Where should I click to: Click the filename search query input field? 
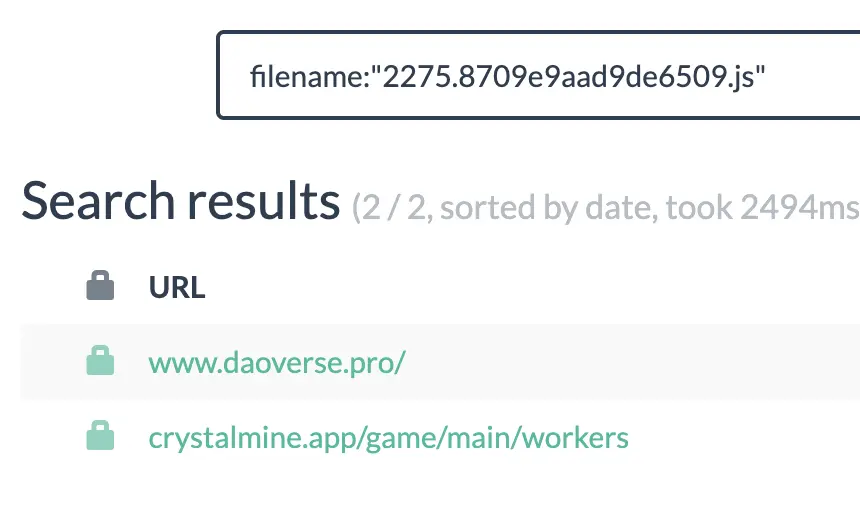539,75
